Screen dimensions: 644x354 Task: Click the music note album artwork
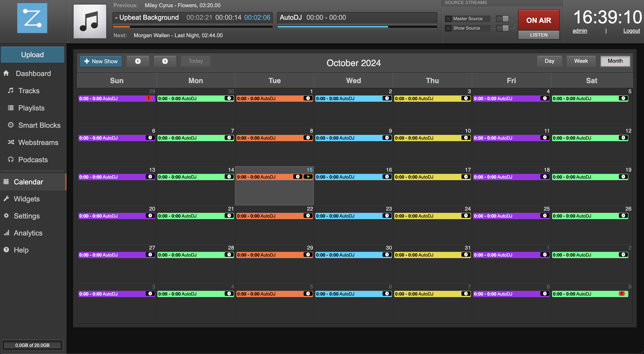point(90,21)
